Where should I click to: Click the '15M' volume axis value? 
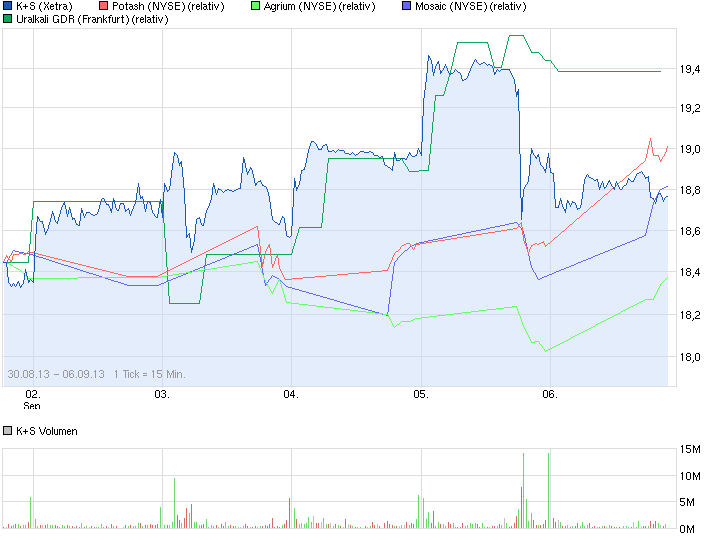(690, 449)
